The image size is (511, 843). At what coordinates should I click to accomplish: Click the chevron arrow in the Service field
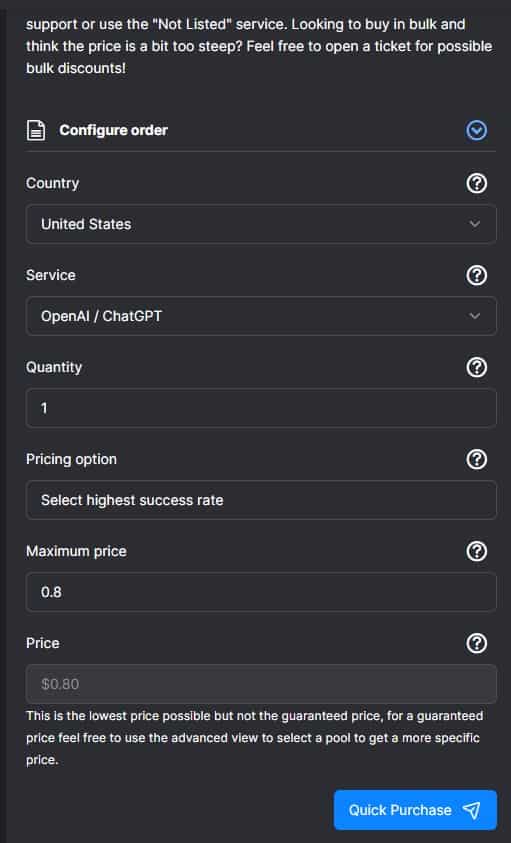(x=474, y=316)
